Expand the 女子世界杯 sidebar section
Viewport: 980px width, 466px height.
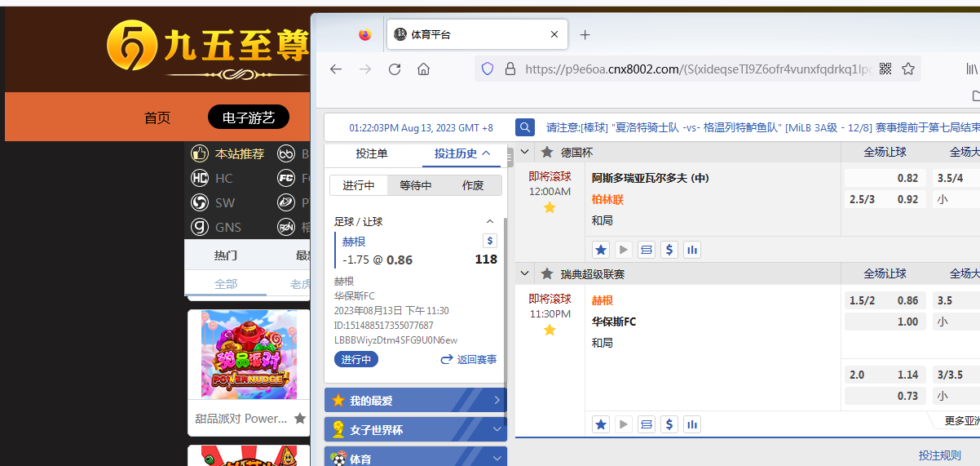point(497,429)
